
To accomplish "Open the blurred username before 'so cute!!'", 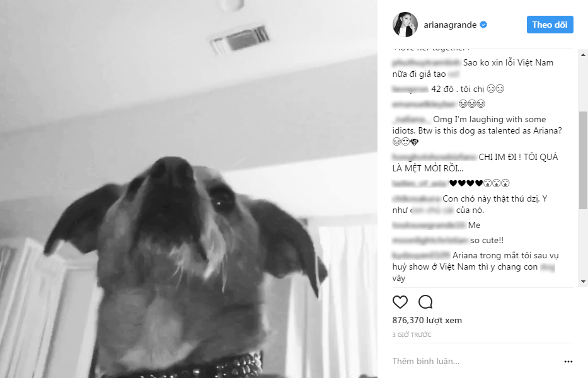I will pos(430,241).
